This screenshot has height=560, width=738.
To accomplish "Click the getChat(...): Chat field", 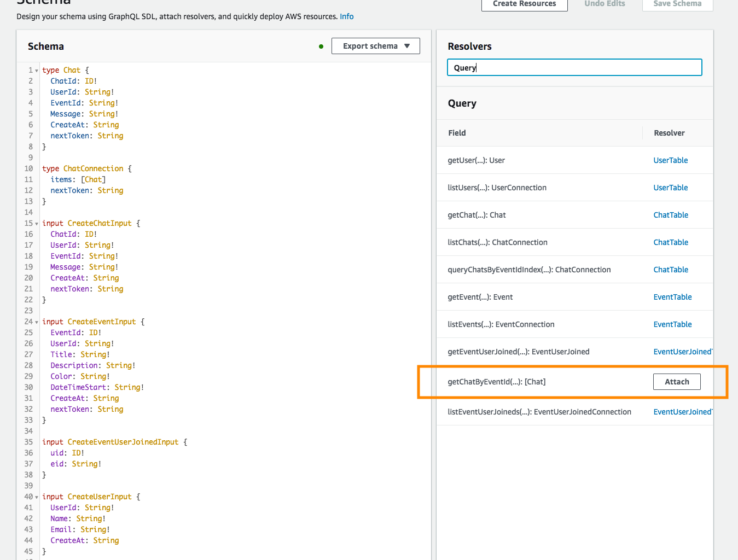I will (476, 215).
